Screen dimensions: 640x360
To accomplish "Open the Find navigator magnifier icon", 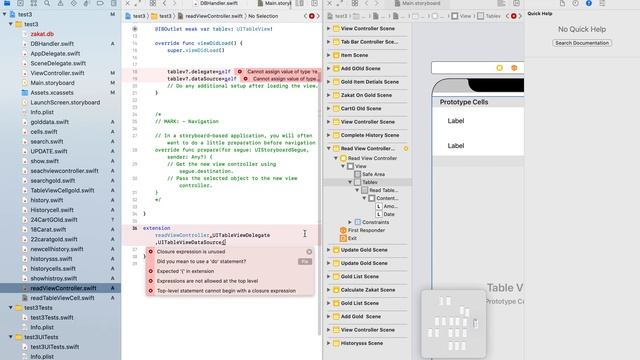I will [x=47, y=3].
